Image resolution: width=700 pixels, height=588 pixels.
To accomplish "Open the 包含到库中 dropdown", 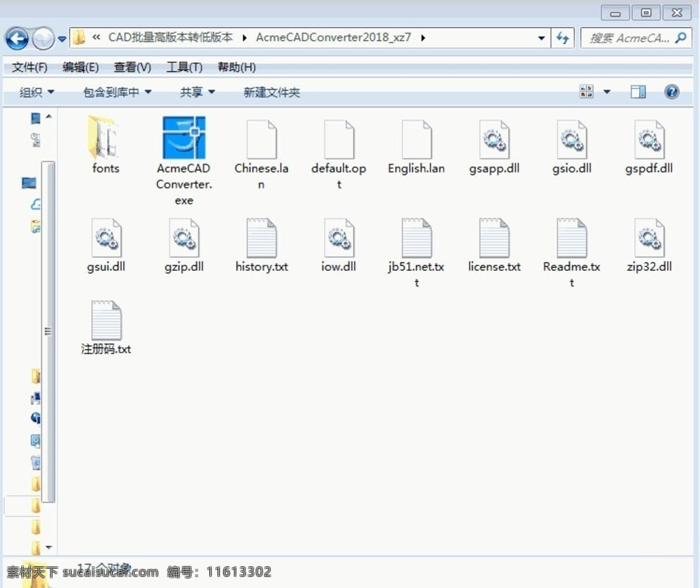I will click(x=118, y=92).
